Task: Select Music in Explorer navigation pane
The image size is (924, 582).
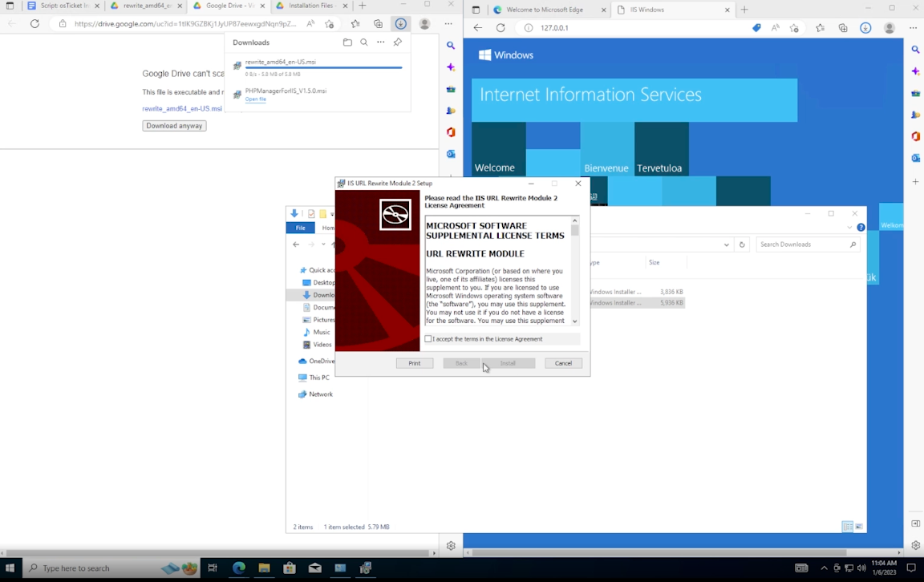Action: [x=321, y=332]
